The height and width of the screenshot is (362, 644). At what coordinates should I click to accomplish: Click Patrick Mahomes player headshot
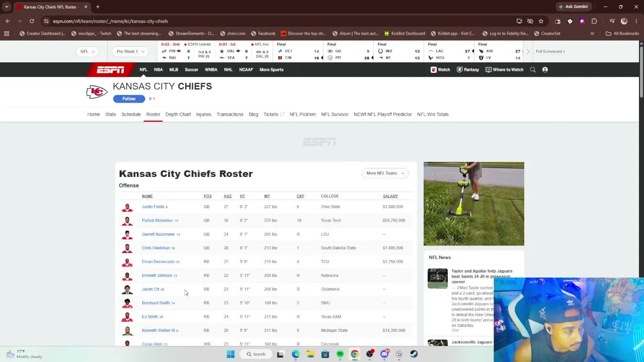[127, 220]
